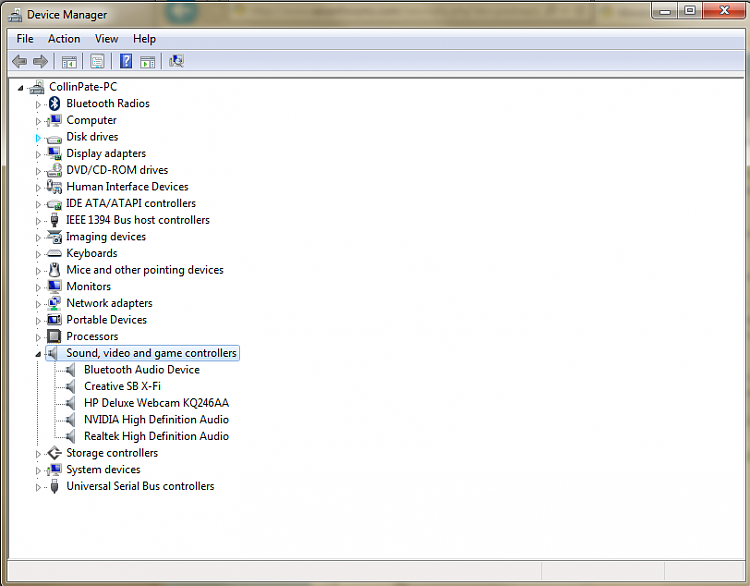Click the Processors category icon
Image resolution: width=750 pixels, height=586 pixels.
55,336
